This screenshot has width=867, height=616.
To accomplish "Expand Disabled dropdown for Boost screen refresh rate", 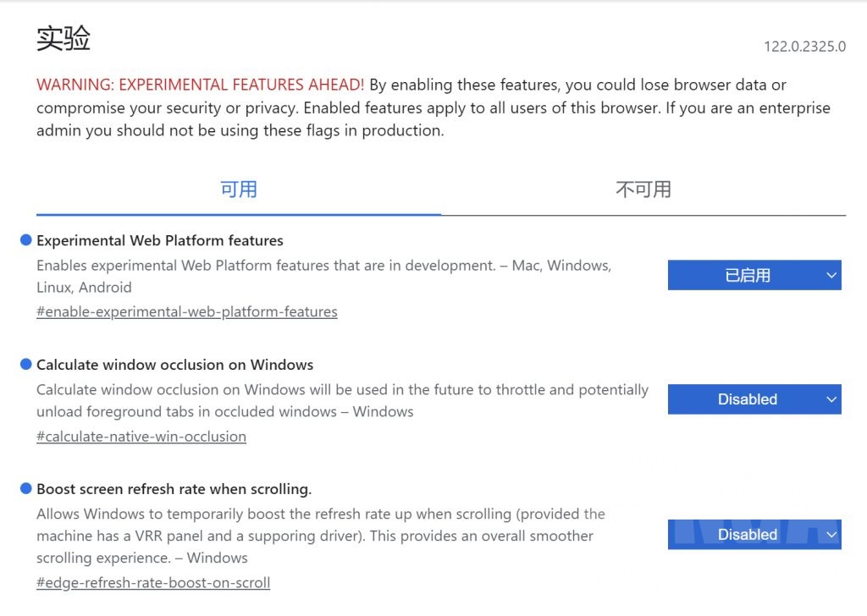I will [754, 535].
